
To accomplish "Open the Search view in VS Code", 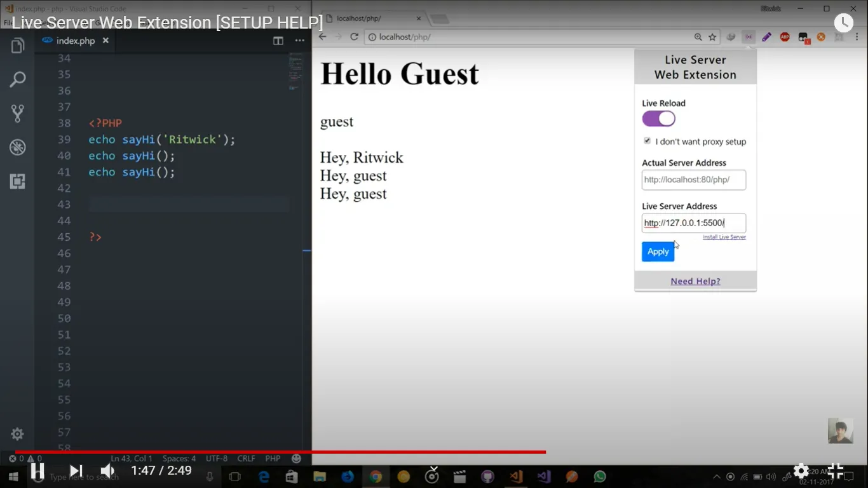I will click(x=17, y=79).
